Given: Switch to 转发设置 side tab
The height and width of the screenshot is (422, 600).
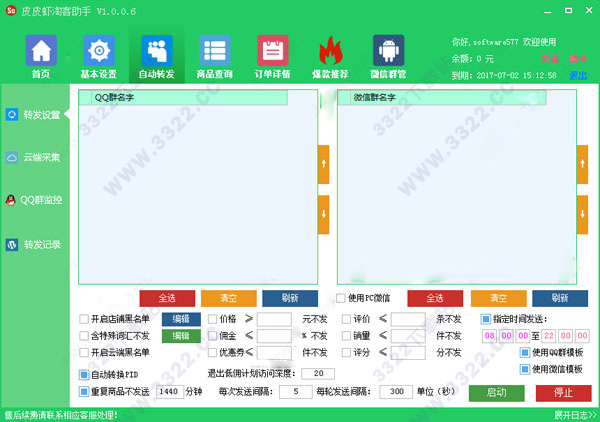Looking at the screenshot, I should [42, 115].
